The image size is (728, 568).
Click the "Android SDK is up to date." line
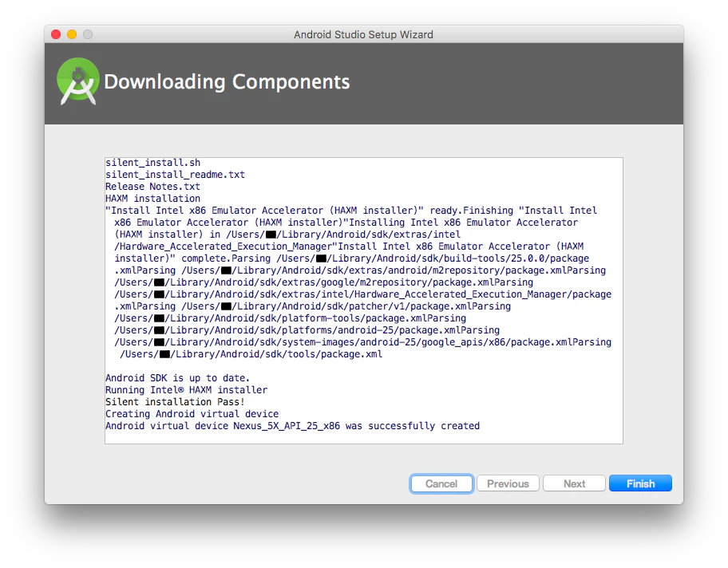pyautogui.click(x=177, y=378)
